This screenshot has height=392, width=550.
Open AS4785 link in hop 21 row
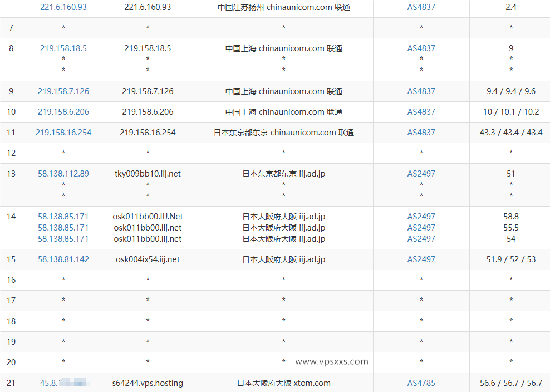[x=421, y=383]
